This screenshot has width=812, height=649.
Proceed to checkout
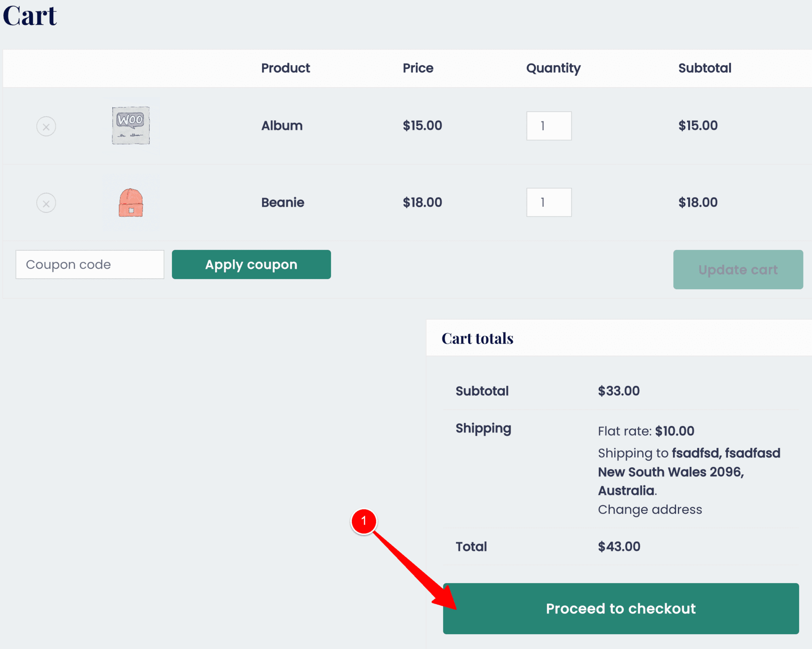click(621, 608)
